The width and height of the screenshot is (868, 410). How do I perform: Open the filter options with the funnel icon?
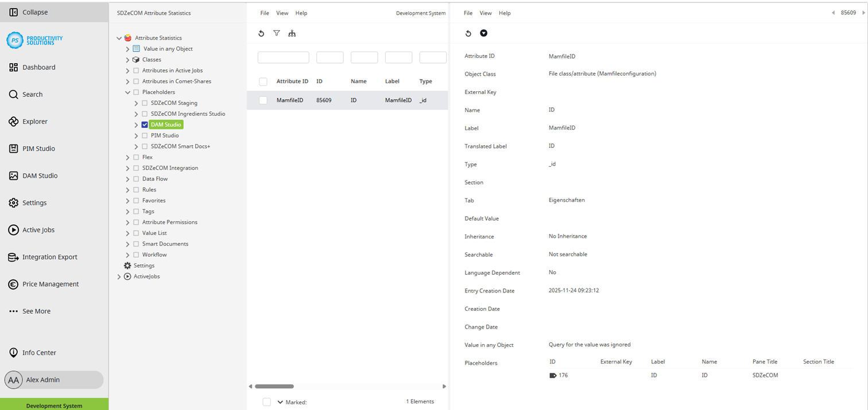pyautogui.click(x=277, y=33)
